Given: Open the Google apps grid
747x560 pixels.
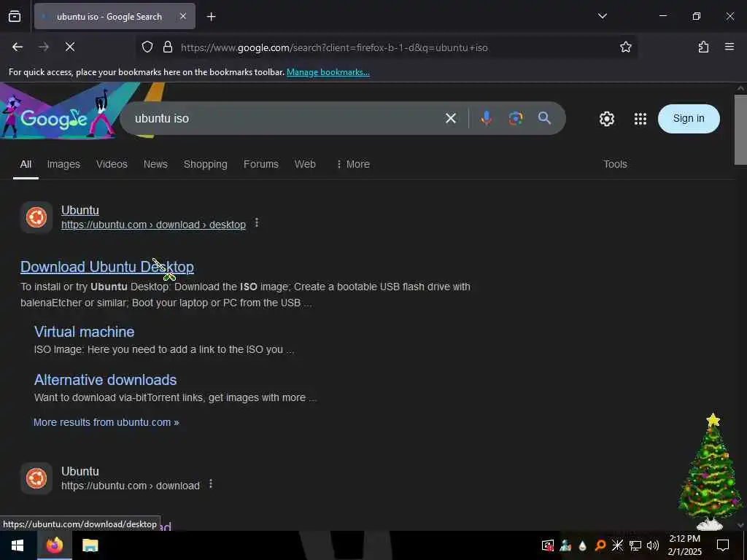Looking at the screenshot, I should [x=640, y=119].
